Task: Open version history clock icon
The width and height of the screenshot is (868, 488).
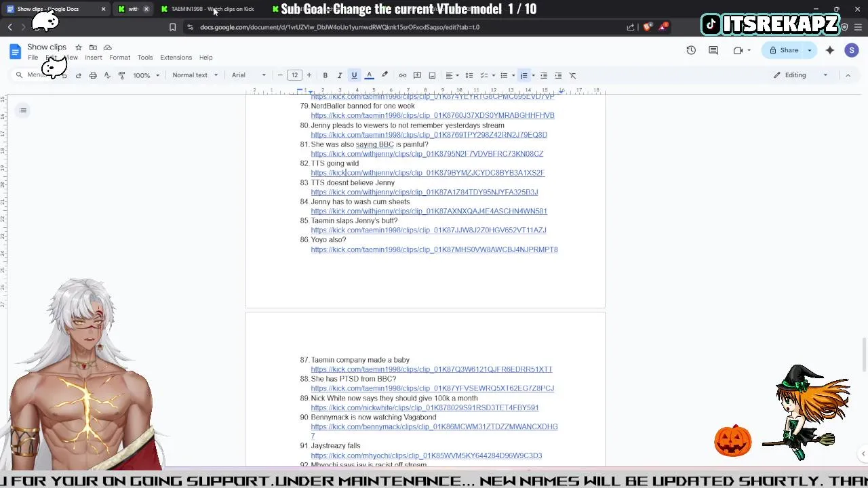Action: 691,50
